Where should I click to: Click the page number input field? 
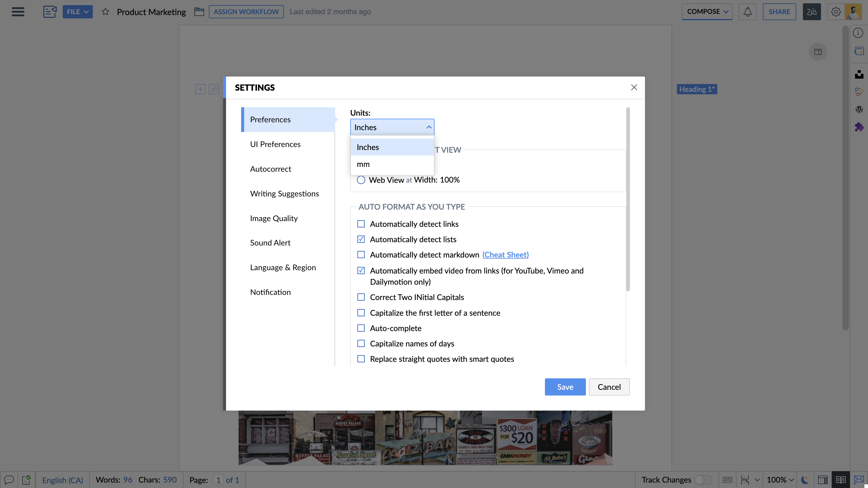218,480
